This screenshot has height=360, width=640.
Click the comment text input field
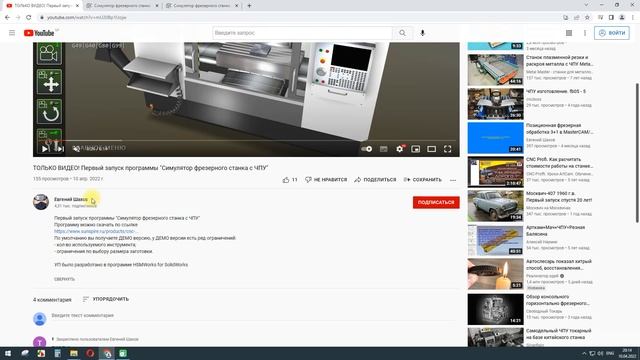click(x=253, y=316)
